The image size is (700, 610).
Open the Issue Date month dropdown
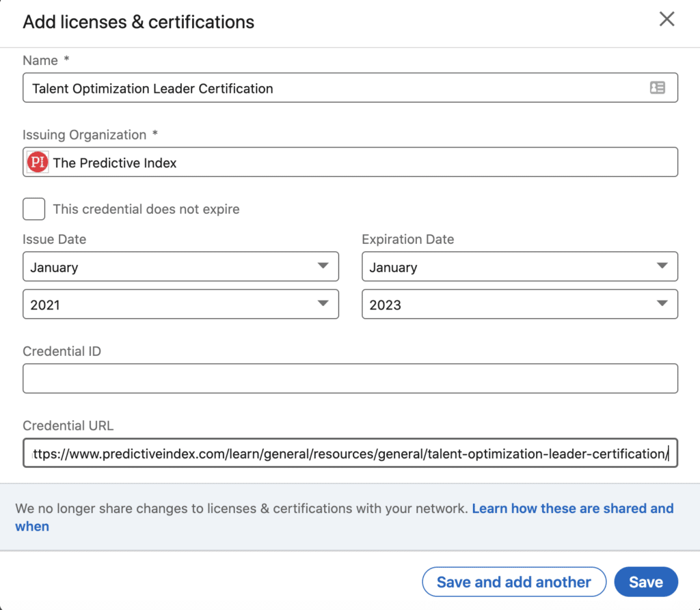pos(180,266)
